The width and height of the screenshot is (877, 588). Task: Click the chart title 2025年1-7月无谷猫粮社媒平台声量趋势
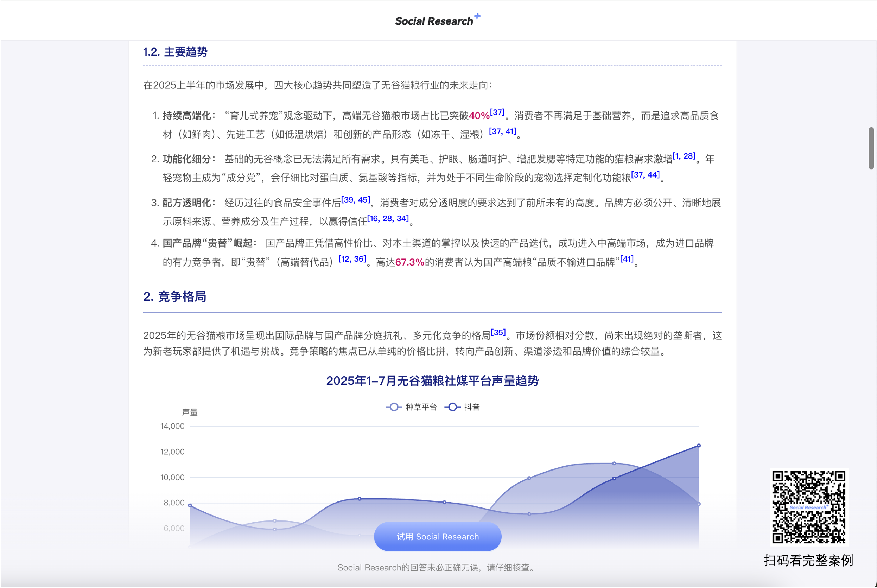(x=432, y=381)
